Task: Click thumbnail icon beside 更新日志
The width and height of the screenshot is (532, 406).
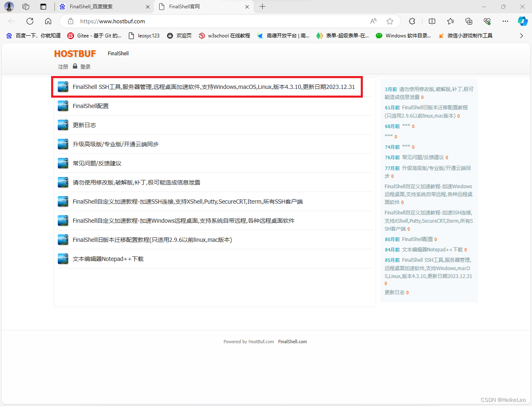Action: 63,125
